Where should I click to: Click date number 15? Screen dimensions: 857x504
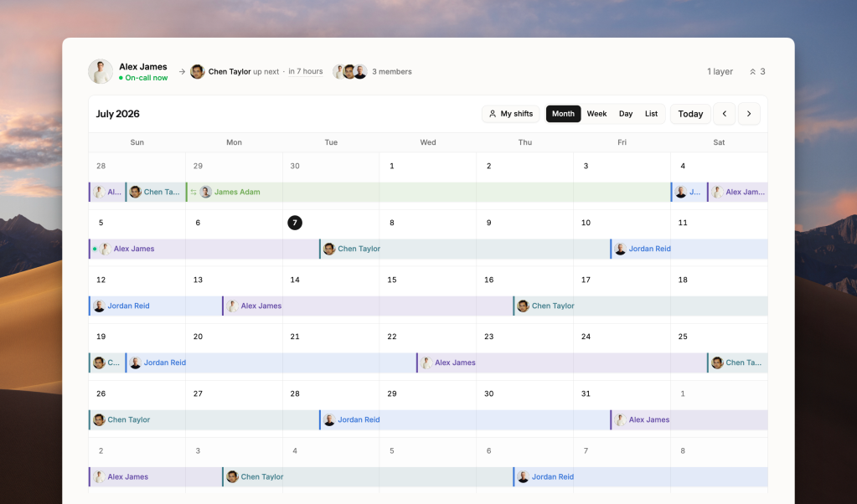coord(392,280)
